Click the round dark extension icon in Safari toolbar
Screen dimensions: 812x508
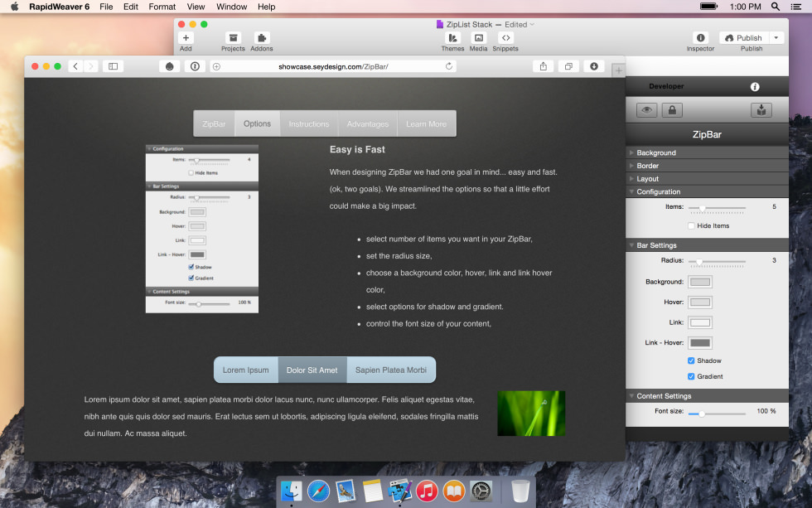click(169, 66)
